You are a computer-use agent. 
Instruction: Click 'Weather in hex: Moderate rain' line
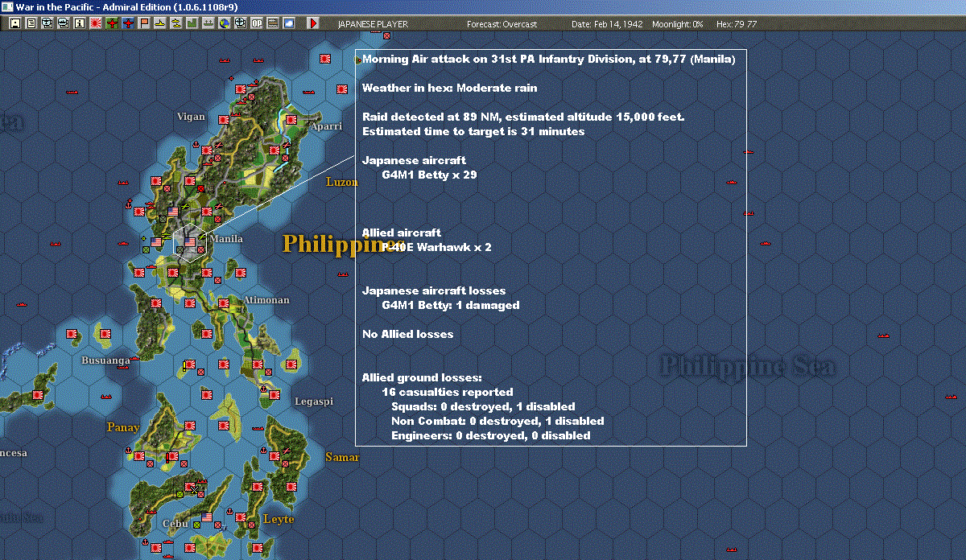tap(449, 88)
